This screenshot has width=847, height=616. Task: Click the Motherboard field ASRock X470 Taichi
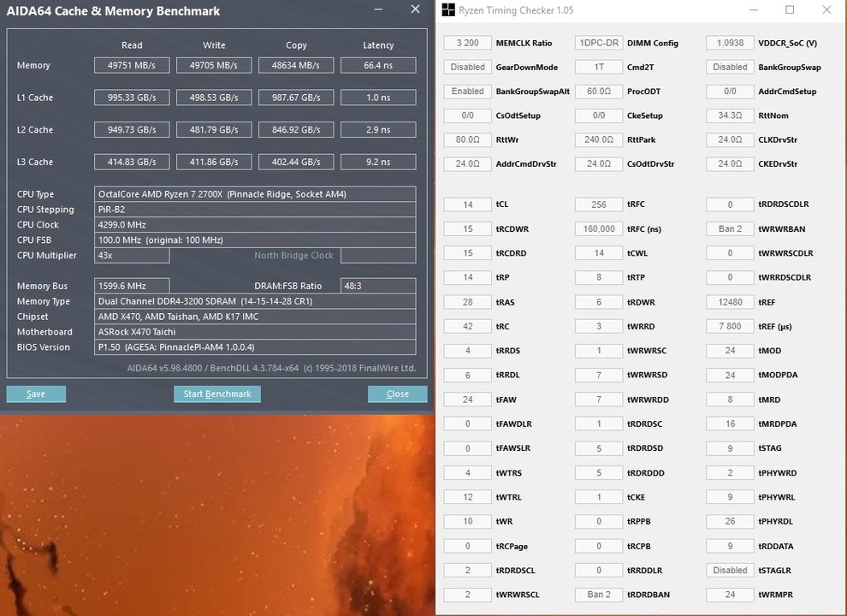tap(255, 332)
